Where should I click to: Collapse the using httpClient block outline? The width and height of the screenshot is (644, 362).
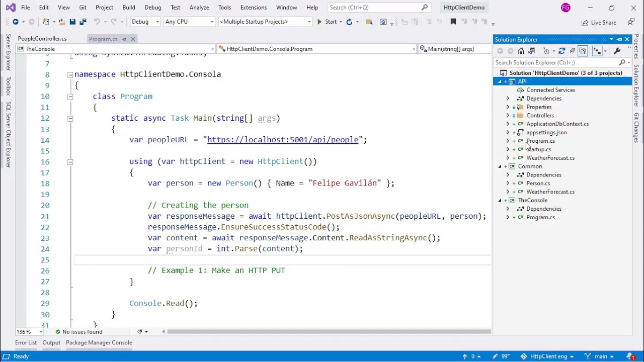(70, 161)
